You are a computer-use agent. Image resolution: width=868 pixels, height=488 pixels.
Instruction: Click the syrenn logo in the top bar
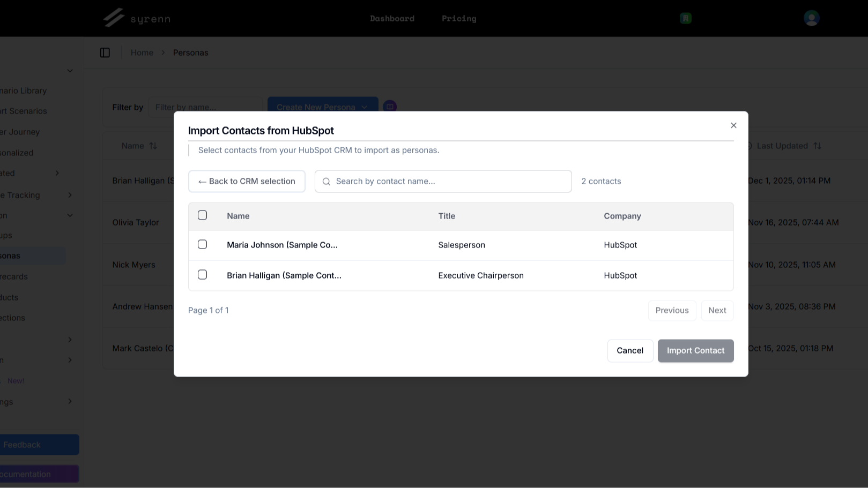click(x=136, y=18)
